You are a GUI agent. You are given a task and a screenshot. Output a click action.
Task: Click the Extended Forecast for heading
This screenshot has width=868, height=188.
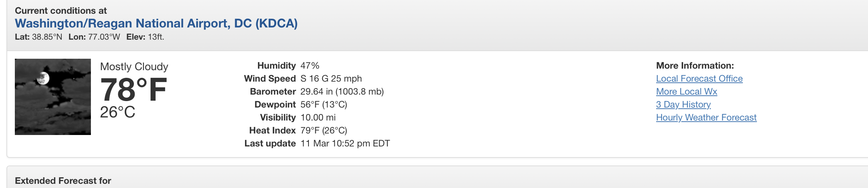pyautogui.click(x=63, y=181)
